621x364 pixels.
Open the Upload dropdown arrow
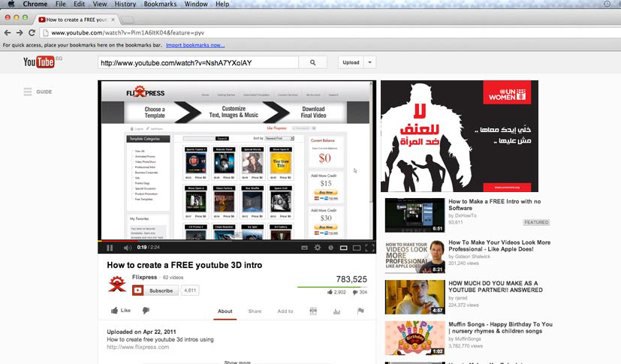369,62
